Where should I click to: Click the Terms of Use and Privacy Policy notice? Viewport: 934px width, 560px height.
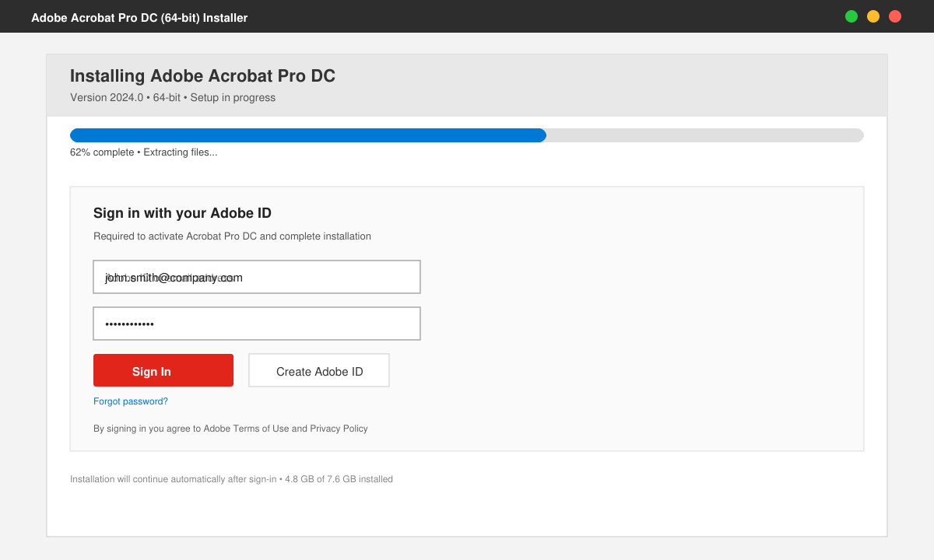(230, 429)
